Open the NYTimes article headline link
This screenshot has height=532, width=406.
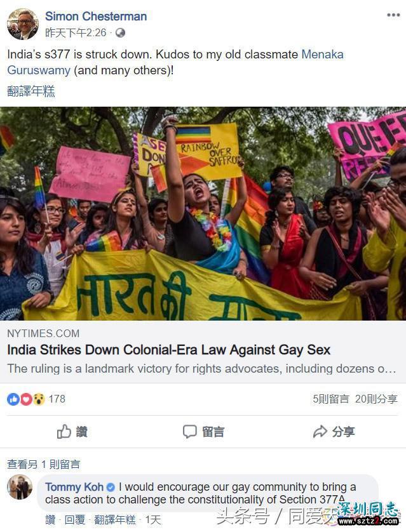click(x=169, y=350)
